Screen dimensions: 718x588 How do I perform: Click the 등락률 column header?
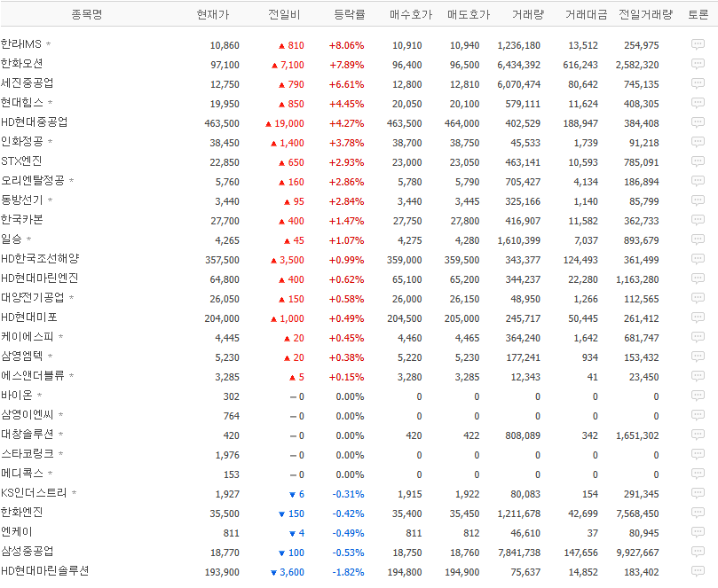(x=350, y=15)
